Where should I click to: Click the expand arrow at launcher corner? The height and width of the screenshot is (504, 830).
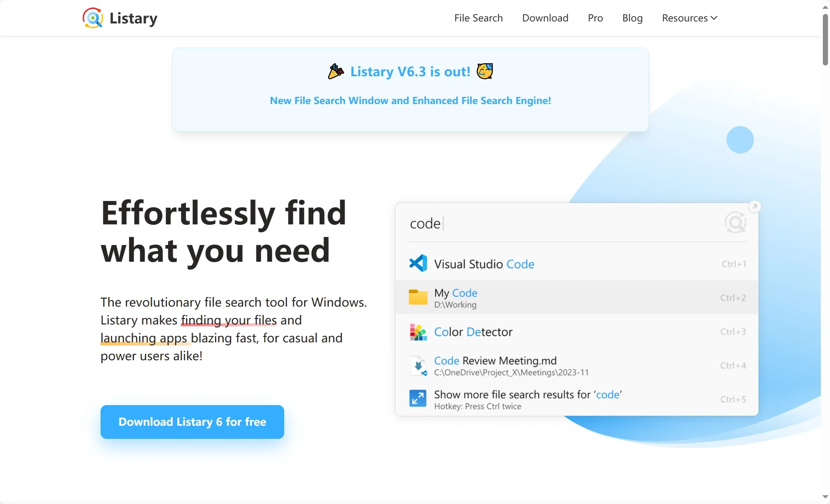point(754,207)
